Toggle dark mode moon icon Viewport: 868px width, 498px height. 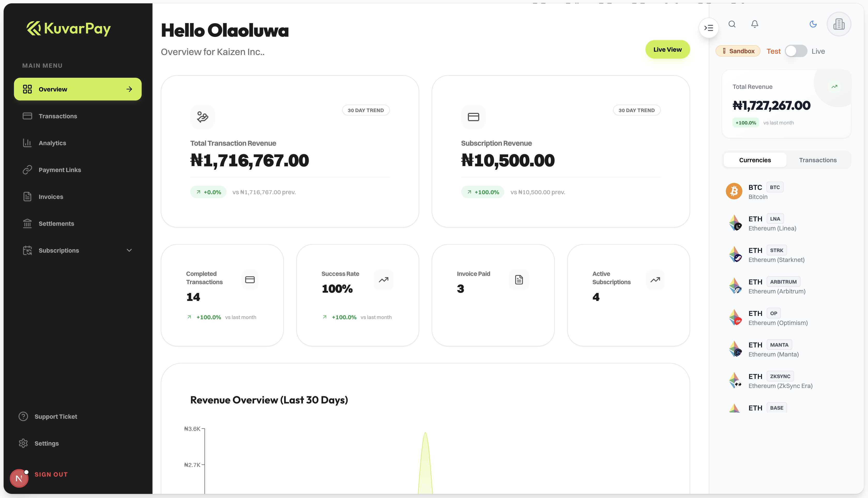click(813, 24)
